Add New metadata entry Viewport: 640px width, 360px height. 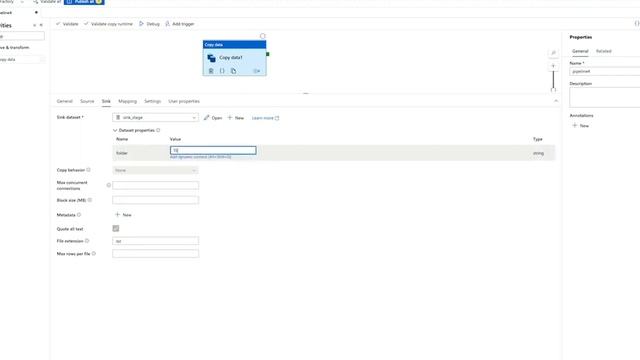(123, 215)
